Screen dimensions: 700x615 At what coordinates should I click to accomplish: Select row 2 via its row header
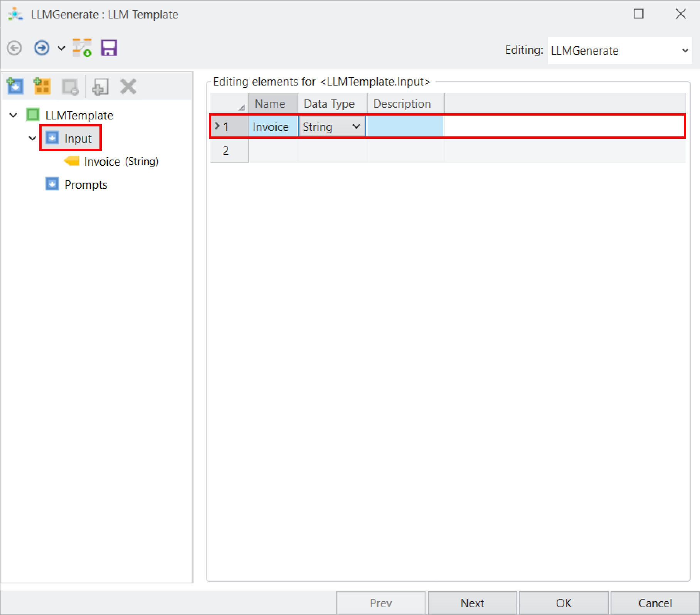(229, 150)
